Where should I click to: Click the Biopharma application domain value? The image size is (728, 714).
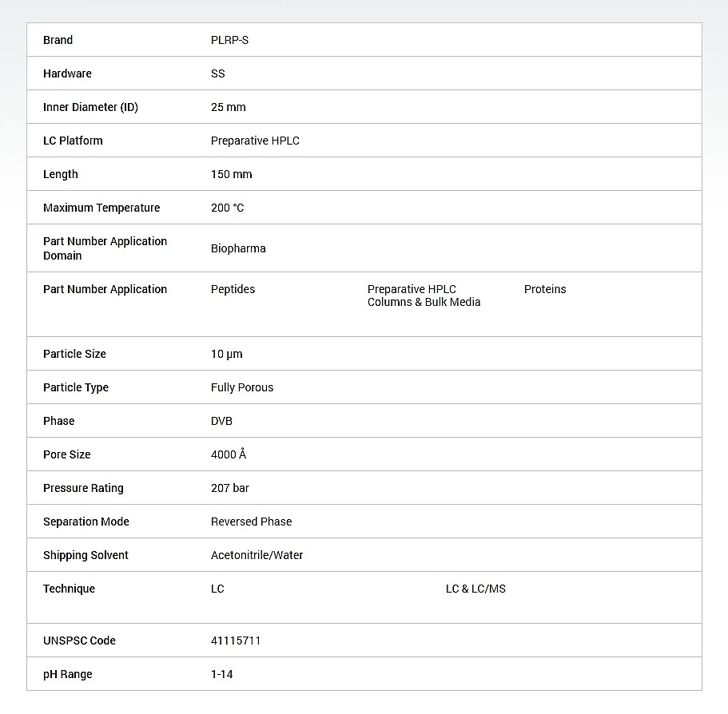[238, 248]
